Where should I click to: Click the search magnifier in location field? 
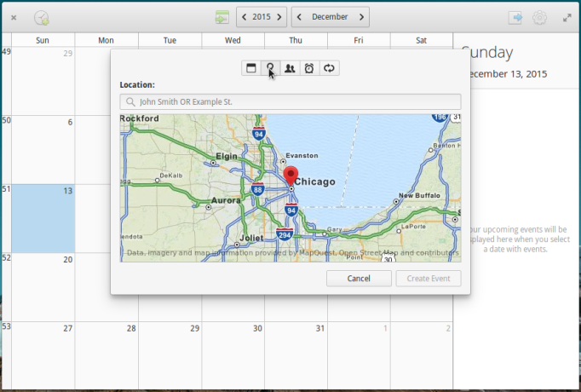pos(130,102)
